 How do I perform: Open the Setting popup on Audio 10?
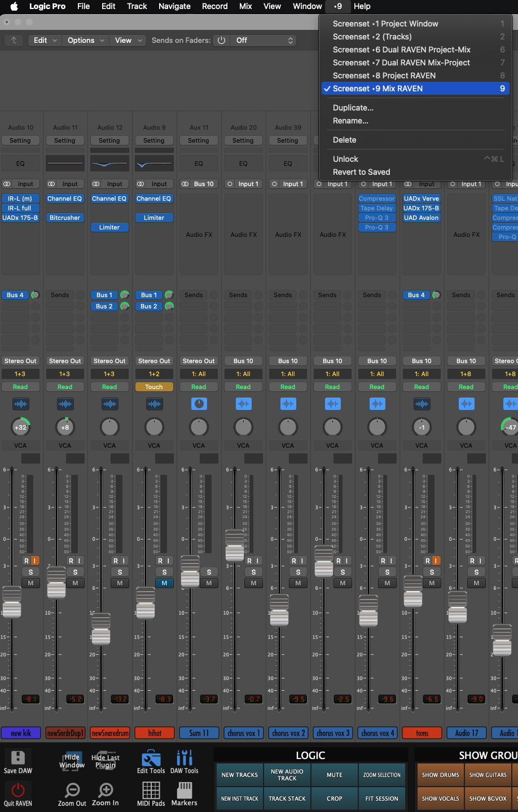tap(20, 140)
